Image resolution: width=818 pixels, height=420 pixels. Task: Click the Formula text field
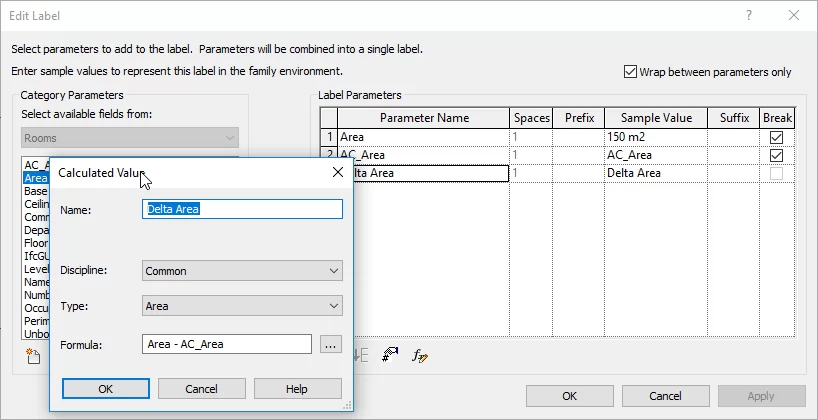tap(227, 344)
